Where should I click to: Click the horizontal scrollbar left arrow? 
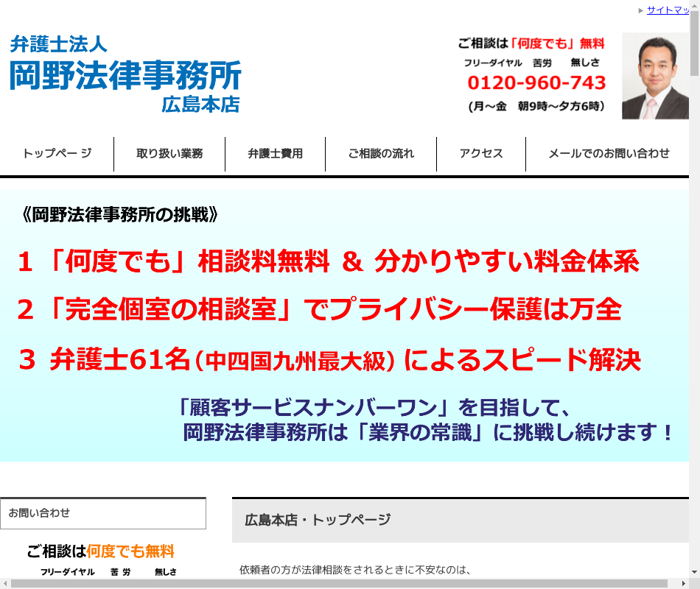[x=5, y=583]
